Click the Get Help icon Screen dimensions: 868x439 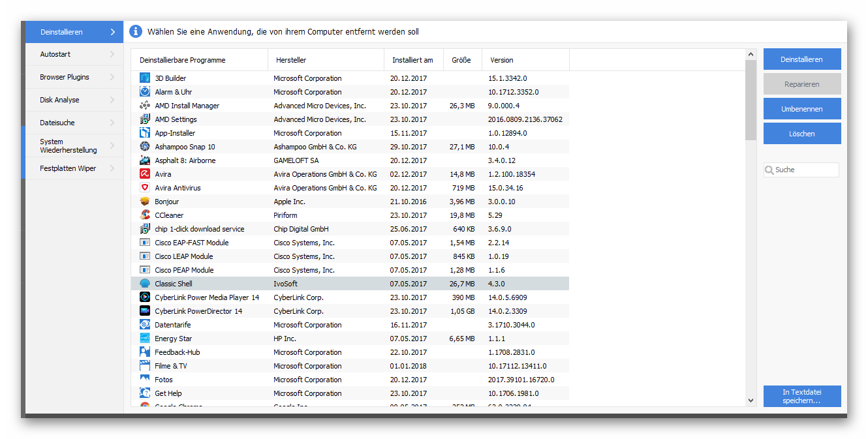point(145,393)
